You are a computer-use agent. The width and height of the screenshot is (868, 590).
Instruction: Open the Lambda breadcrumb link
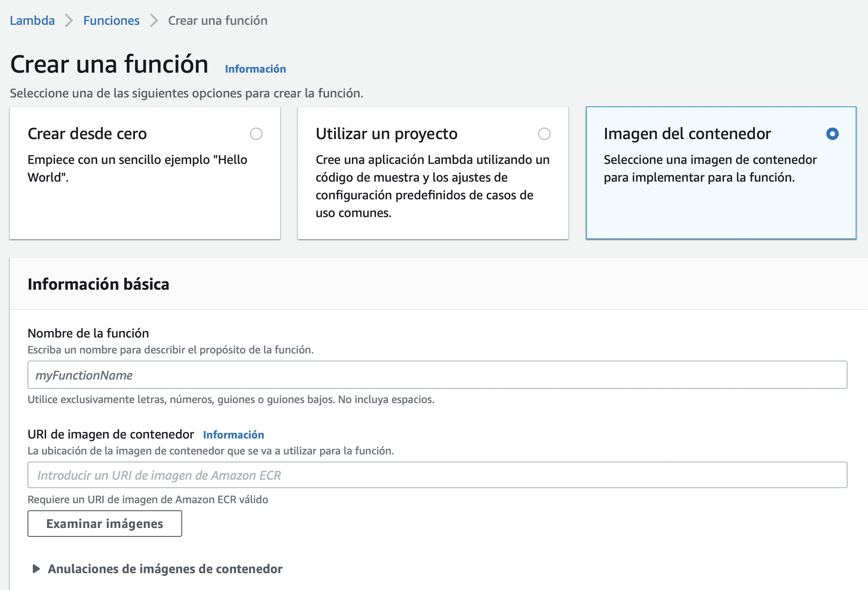point(31,20)
